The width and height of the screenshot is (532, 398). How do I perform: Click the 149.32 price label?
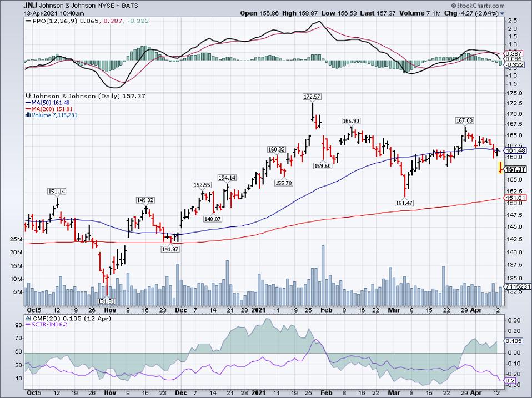[x=145, y=200]
